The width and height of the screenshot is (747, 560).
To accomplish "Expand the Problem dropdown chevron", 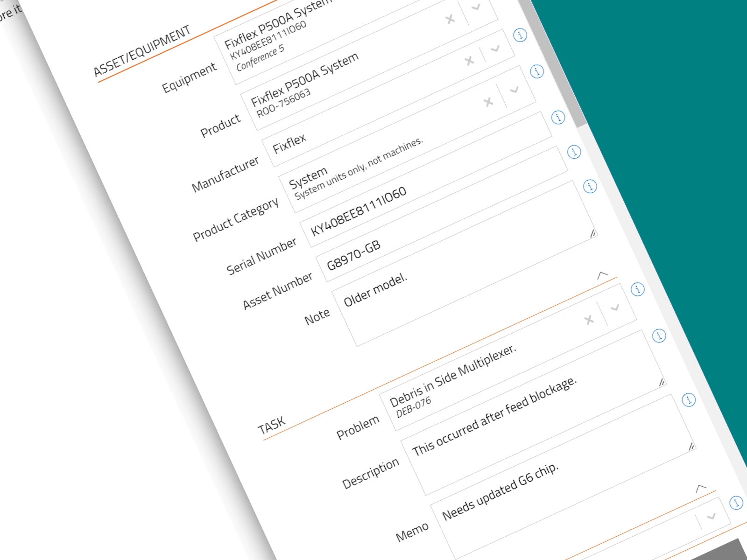I will point(615,308).
